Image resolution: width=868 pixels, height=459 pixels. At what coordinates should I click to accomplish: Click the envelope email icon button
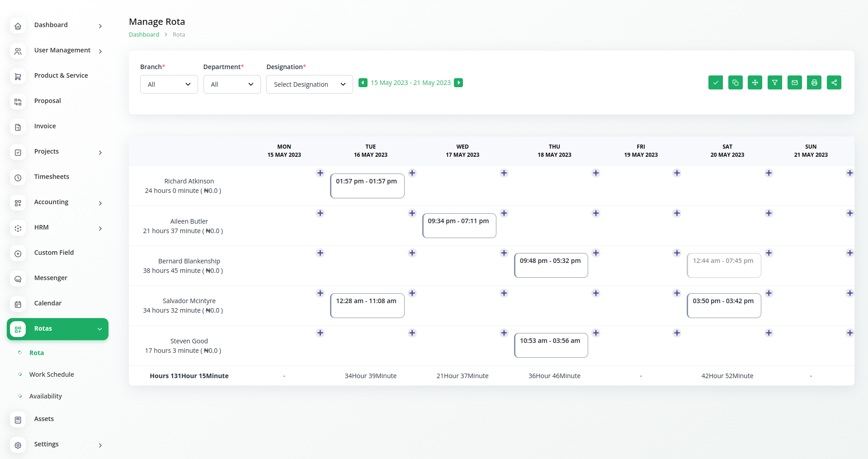[x=794, y=83]
